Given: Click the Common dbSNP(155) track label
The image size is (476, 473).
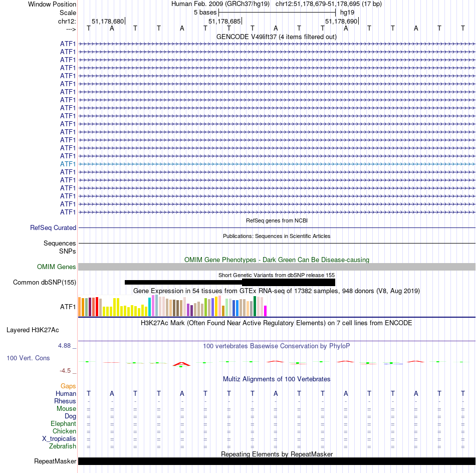Looking at the screenshot, I should click(x=45, y=282).
